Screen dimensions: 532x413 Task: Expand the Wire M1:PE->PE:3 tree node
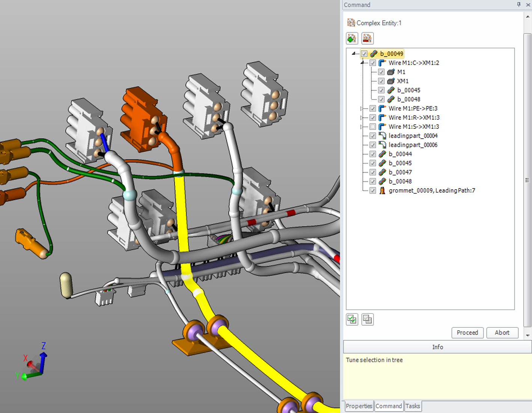point(360,108)
